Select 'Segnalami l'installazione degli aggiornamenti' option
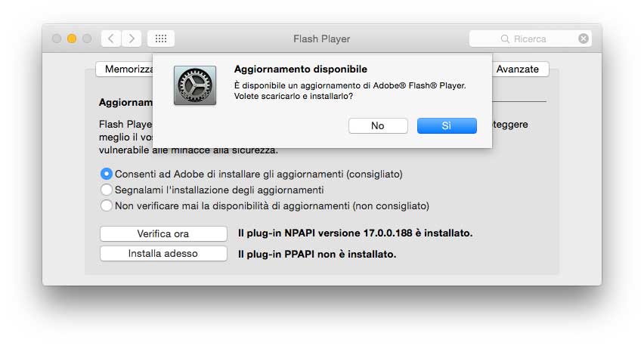 107,190
